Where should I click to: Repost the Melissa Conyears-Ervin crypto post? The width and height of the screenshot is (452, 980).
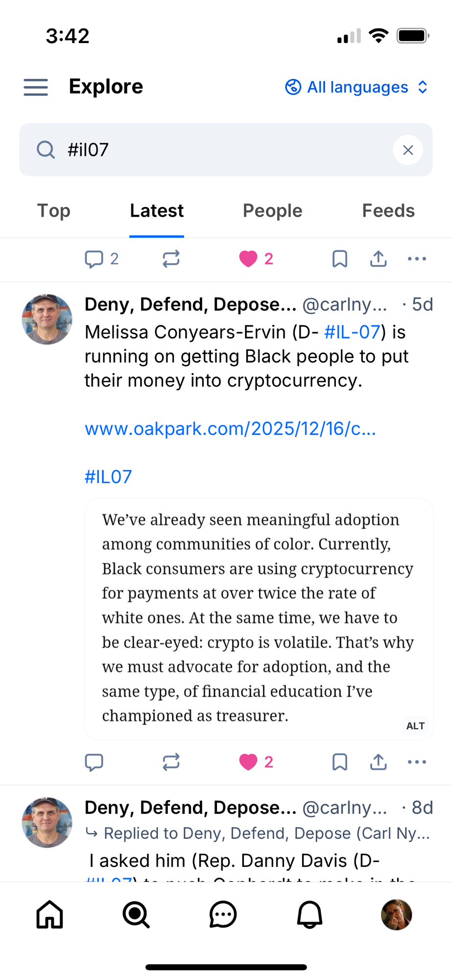171,762
